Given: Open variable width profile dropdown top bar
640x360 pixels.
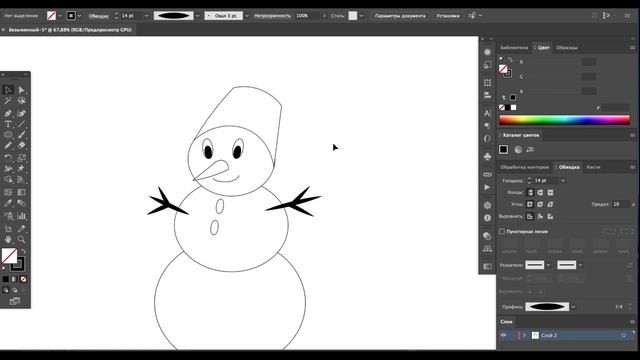Looking at the screenshot, I should 198,16.
